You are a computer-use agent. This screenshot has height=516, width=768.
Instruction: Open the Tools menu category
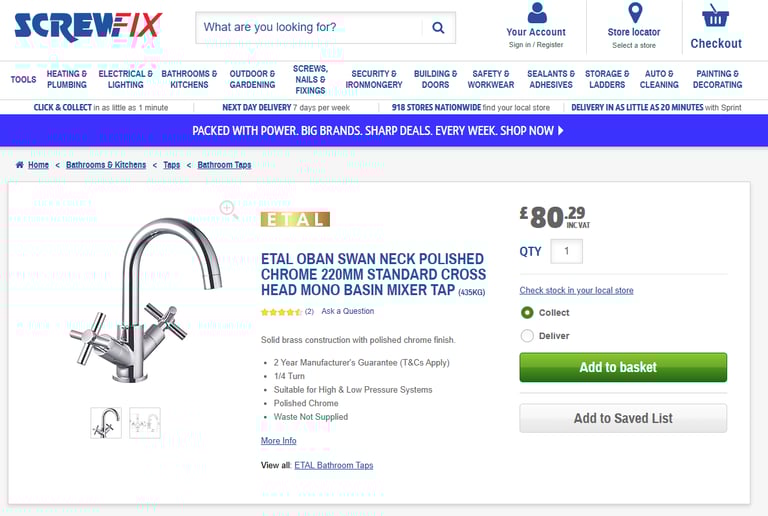24,79
